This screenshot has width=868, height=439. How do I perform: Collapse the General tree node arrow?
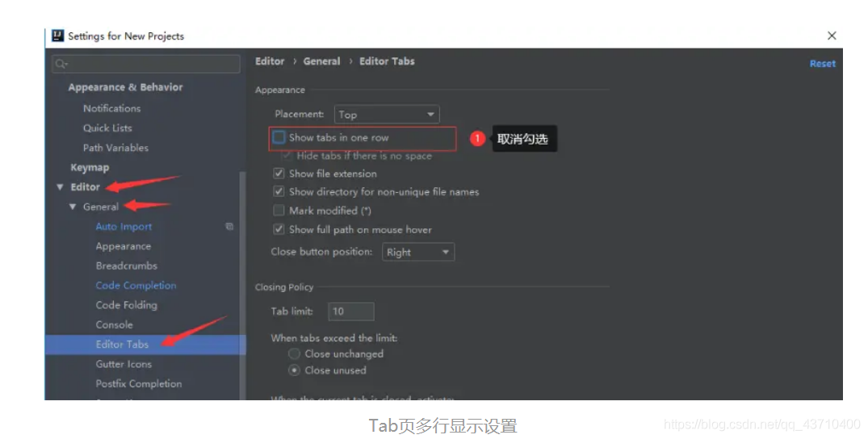point(73,207)
